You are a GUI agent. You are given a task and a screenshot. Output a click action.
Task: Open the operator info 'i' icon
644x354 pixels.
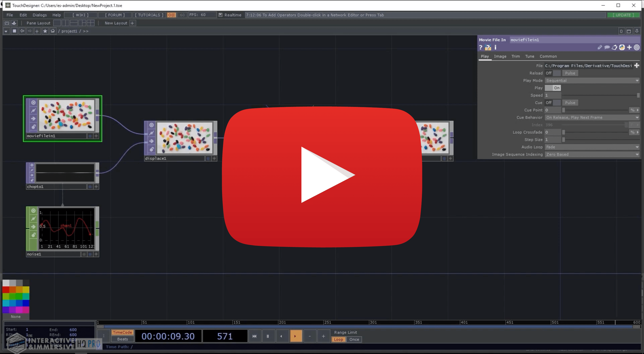495,47
